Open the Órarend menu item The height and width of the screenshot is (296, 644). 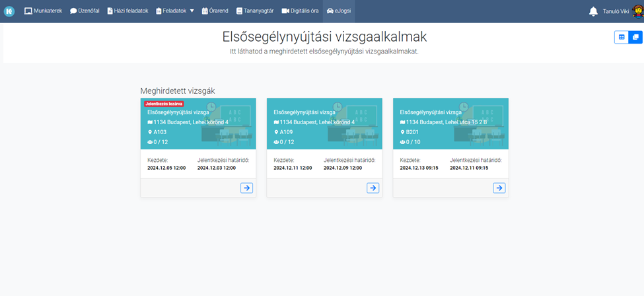pyautogui.click(x=216, y=11)
